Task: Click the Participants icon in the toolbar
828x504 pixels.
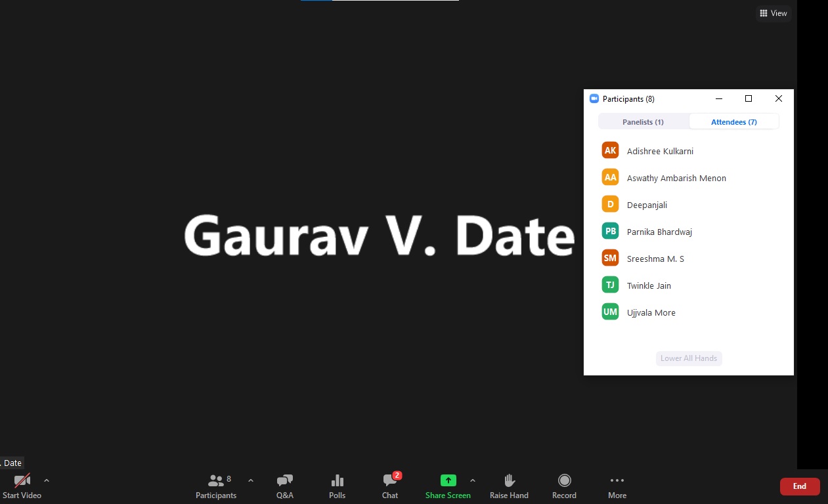Action: [216, 486]
